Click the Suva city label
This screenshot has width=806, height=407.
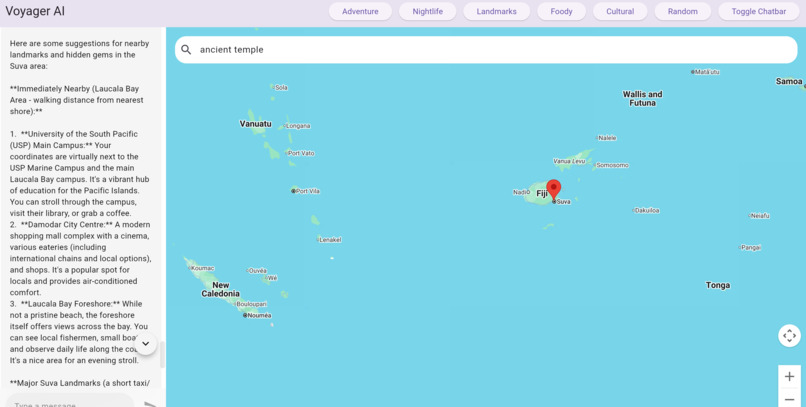pos(562,202)
